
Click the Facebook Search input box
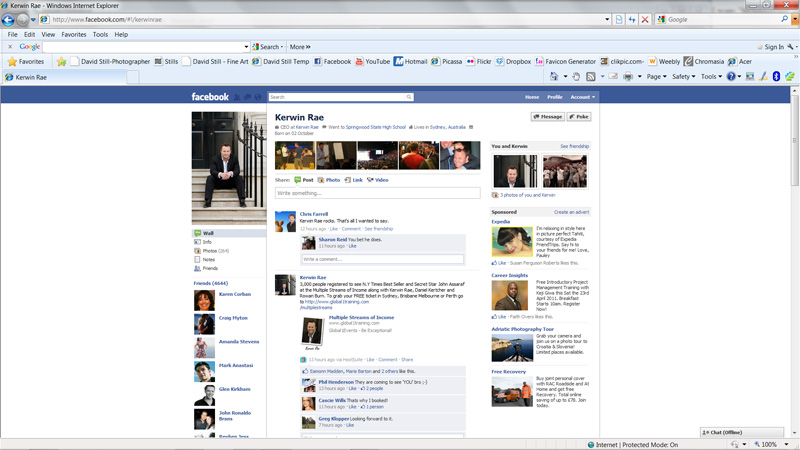click(x=337, y=97)
